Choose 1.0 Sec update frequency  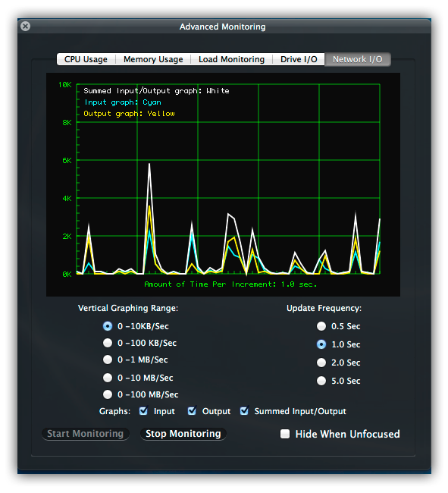(x=321, y=344)
